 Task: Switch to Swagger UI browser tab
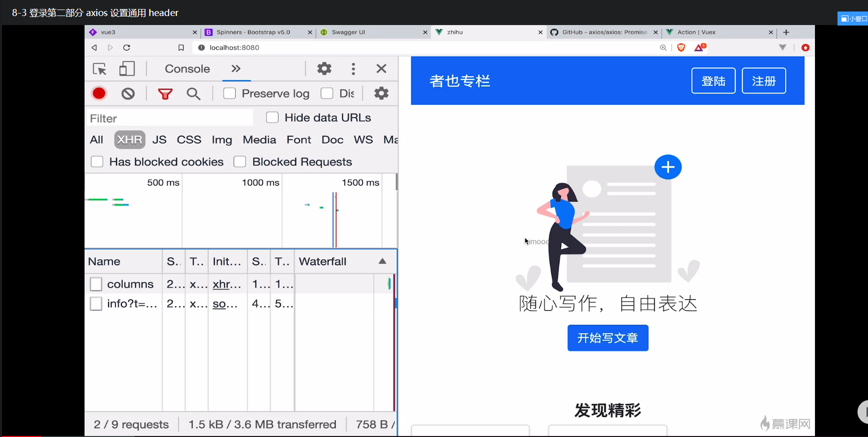coord(373,32)
